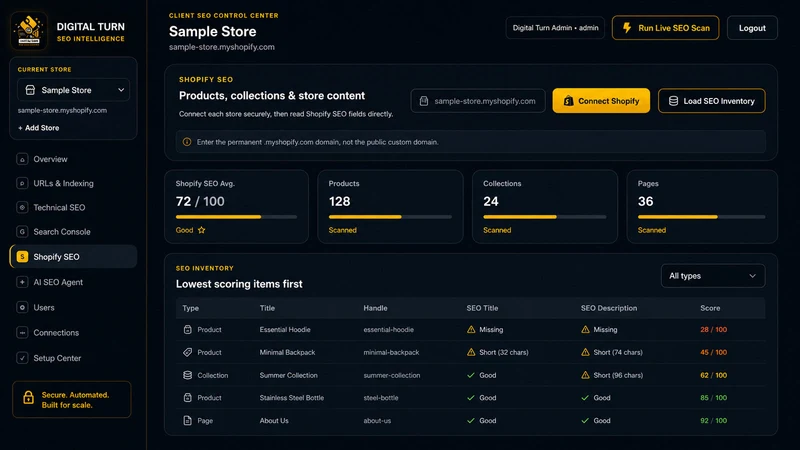
Task: Click the URLs & Indexing sidebar icon
Action: [x=22, y=183]
